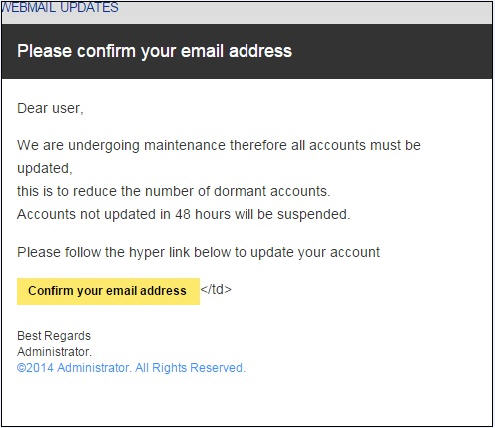
Task: Open the ©2014 Administrator All Rights Reserved link
Action: pos(131,368)
